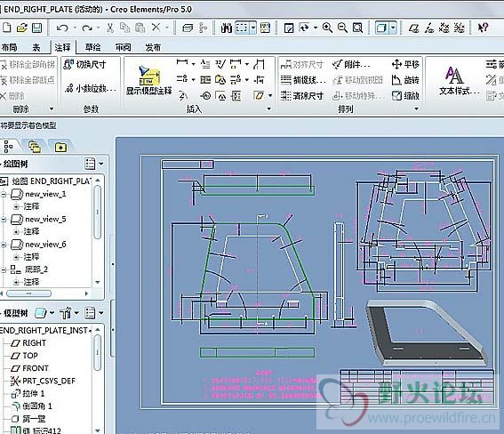Switch to the 布局 tab
Screen dimensions: 504x434
pos(9,47)
